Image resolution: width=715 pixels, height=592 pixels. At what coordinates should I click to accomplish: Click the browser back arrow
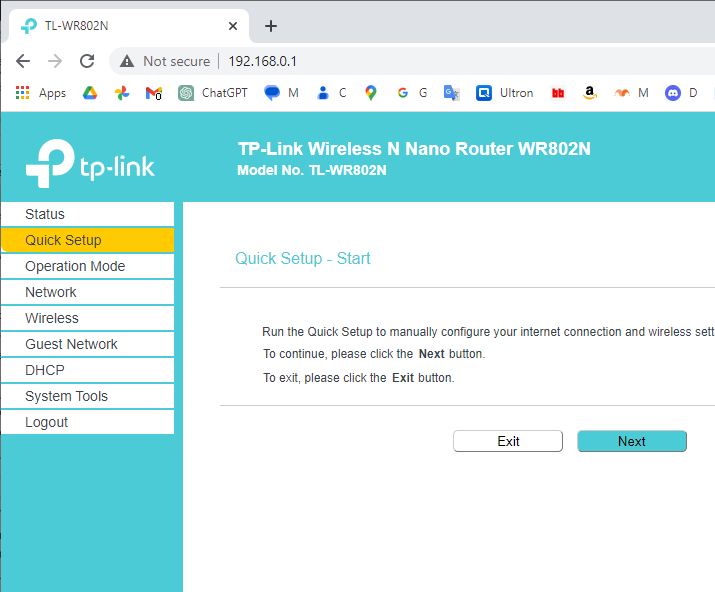23,61
